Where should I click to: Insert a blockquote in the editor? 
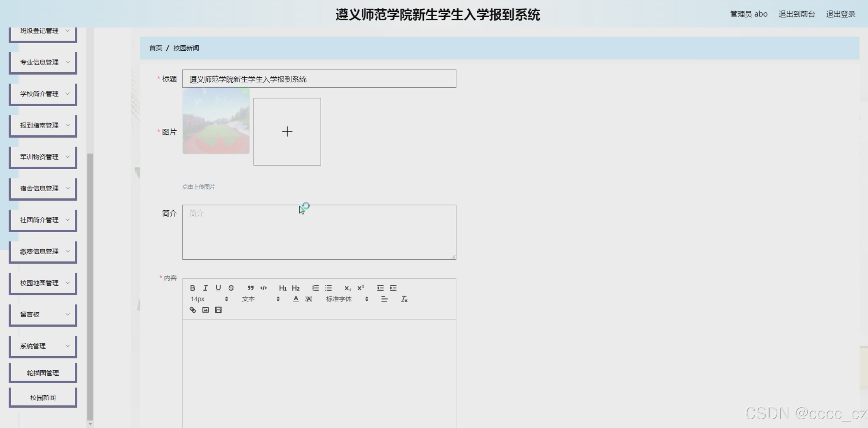(251, 288)
